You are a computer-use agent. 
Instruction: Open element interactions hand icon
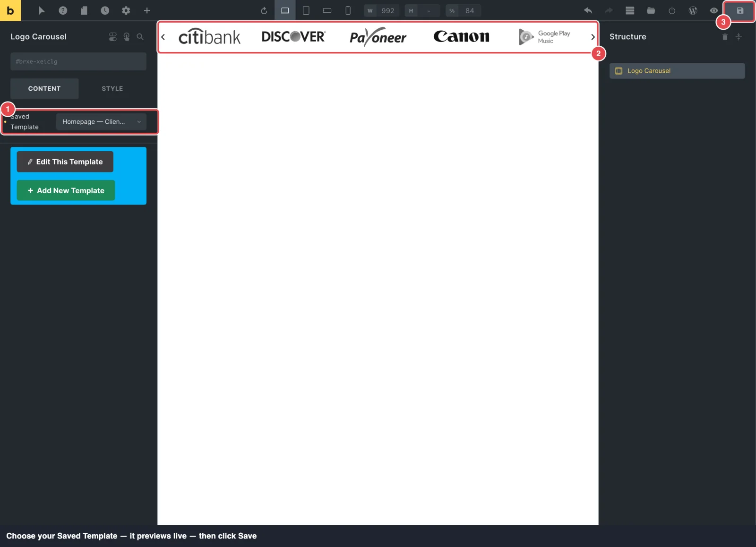click(x=127, y=36)
